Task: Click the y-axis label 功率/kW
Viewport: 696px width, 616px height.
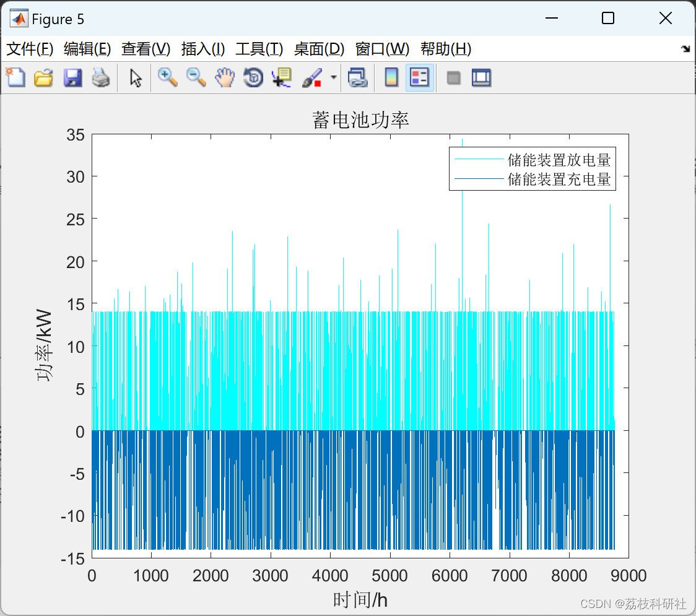Action: pos(44,345)
